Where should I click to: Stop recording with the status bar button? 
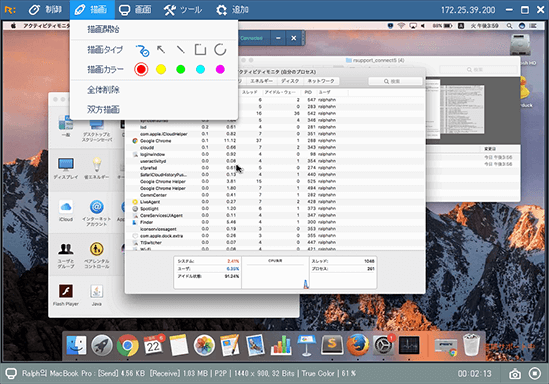click(x=535, y=373)
